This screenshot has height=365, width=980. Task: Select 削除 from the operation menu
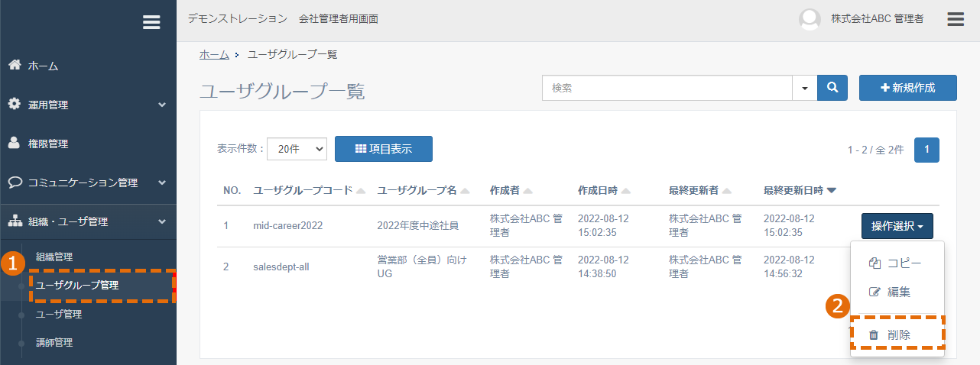897,334
